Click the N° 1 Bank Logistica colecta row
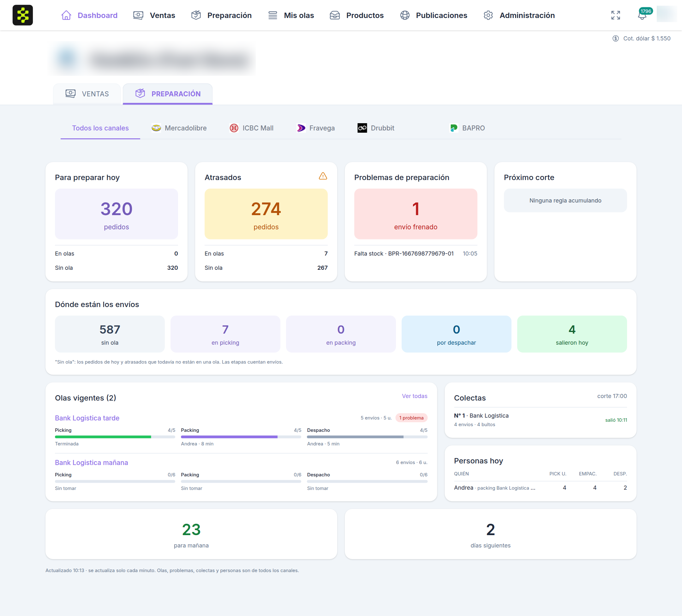This screenshot has height=616, width=682. click(x=540, y=420)
